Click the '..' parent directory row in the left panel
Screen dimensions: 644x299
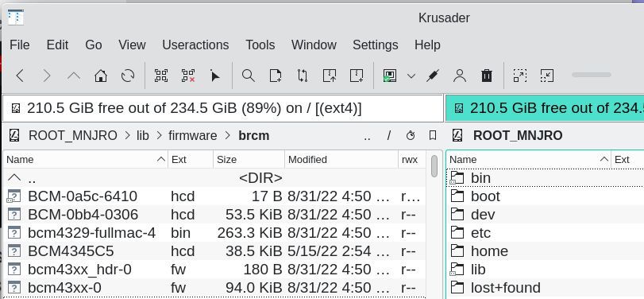pyautogui.click(x=214, y=178)
